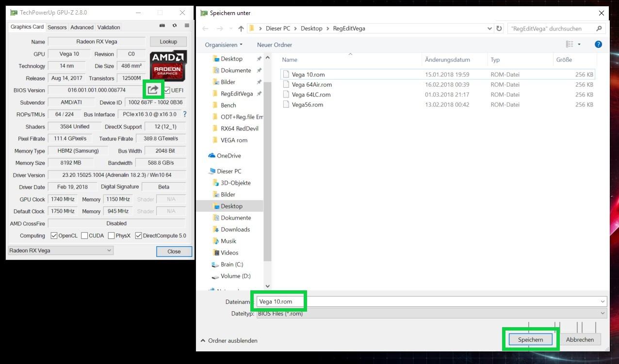Click Speichern to save the file
The height and width of the screenshot is (364, 619).
pos(531,340)
